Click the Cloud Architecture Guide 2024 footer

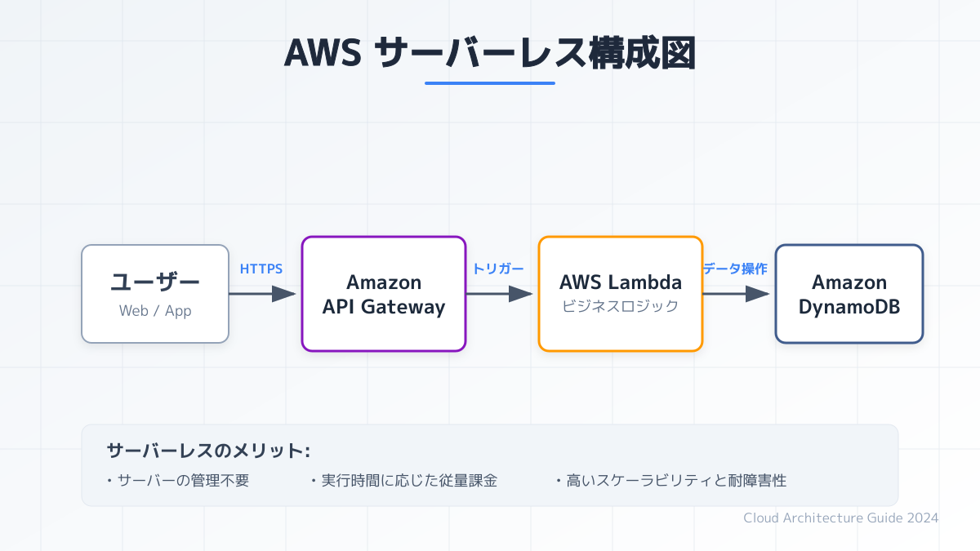coord(841,518)
